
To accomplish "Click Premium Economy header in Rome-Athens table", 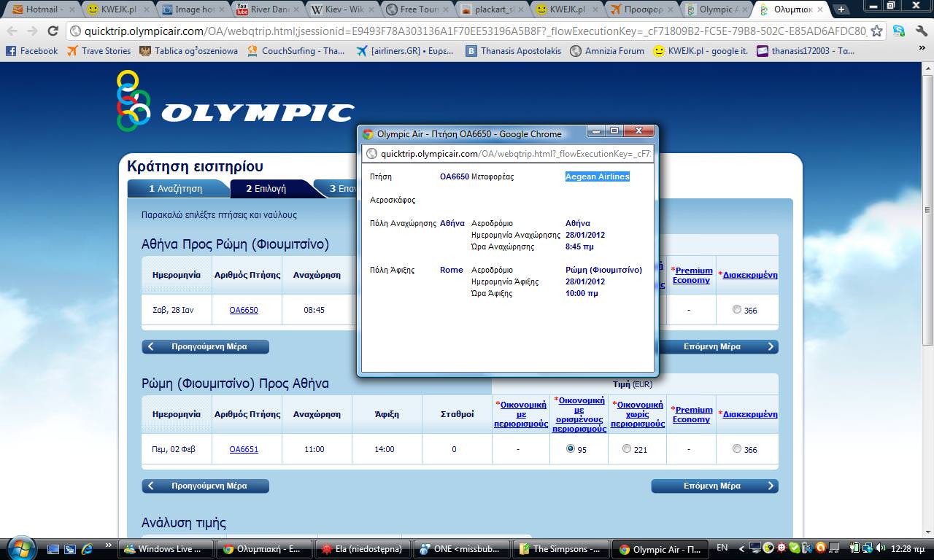I will click(x=692, y=414).
